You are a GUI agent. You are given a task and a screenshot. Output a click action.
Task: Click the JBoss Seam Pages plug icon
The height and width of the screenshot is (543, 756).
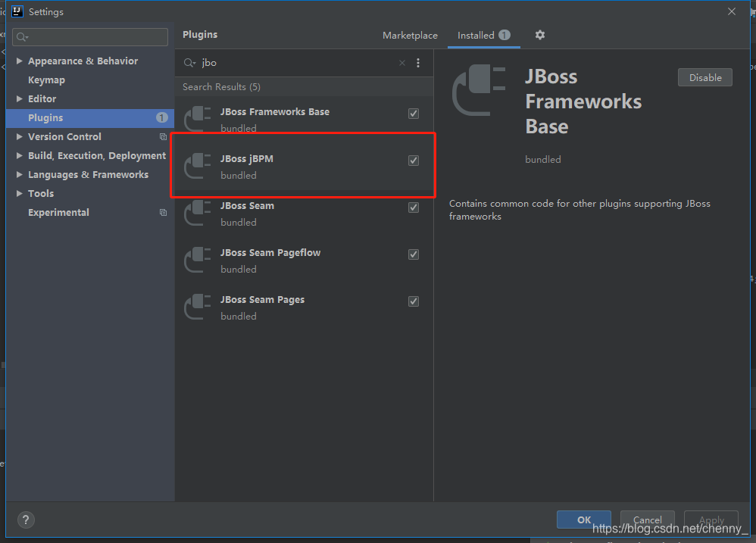pyautogui.click(x=198, y=307)
